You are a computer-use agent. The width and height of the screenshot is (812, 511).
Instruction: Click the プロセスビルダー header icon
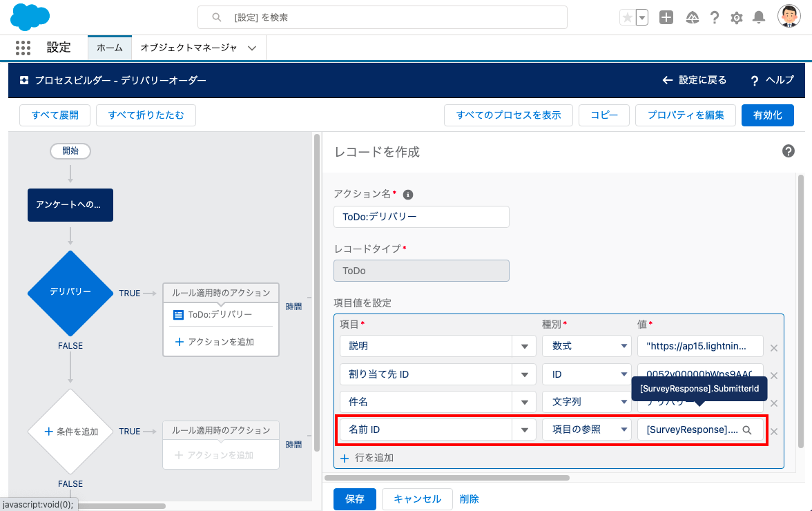coord(23,80)
